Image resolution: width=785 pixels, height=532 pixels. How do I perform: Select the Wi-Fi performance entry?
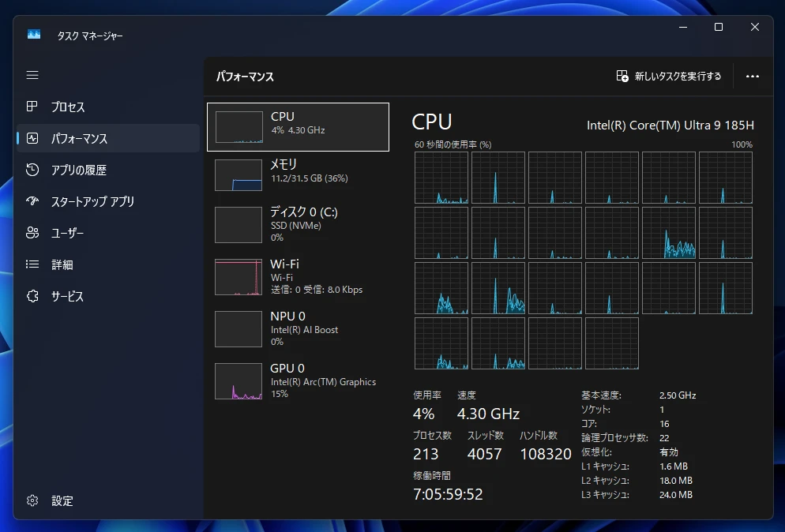pyautogui.click(x=298, y=276)
